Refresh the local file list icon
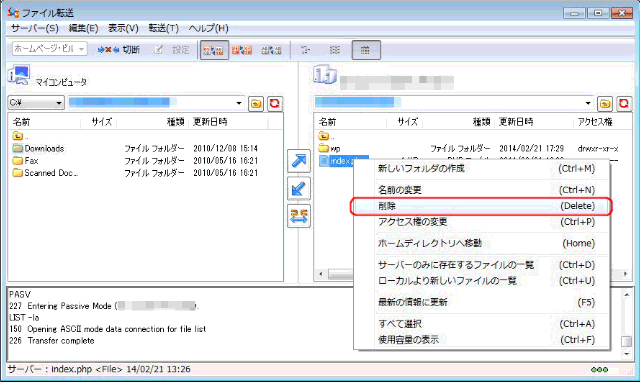This screenshot has width=640, height=382. (275, 104)
